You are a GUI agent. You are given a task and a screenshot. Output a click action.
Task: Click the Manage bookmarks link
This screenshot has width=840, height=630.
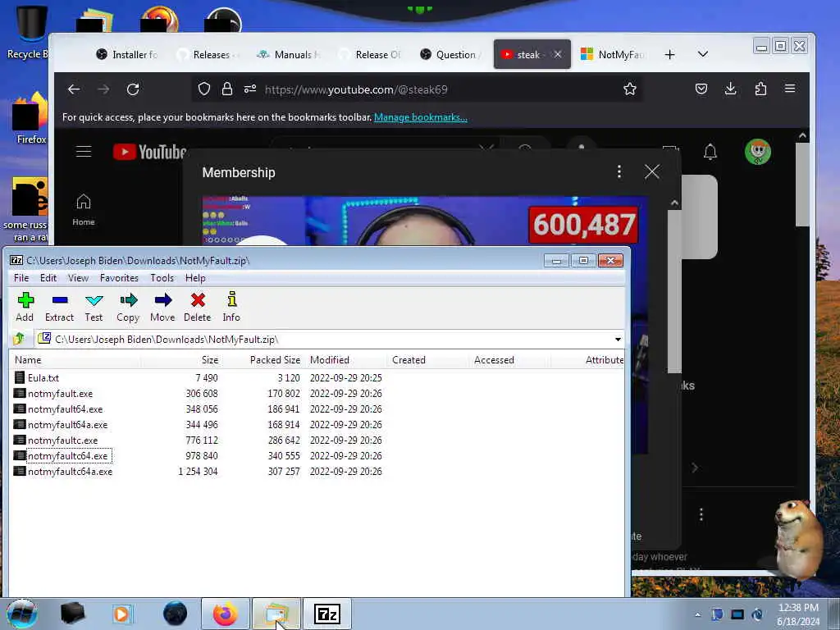coord(421,117)
